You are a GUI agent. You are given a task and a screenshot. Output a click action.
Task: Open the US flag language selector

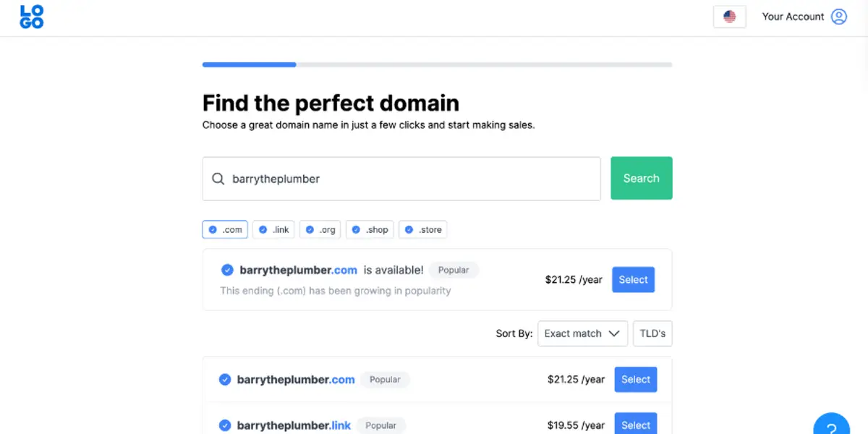729,16
